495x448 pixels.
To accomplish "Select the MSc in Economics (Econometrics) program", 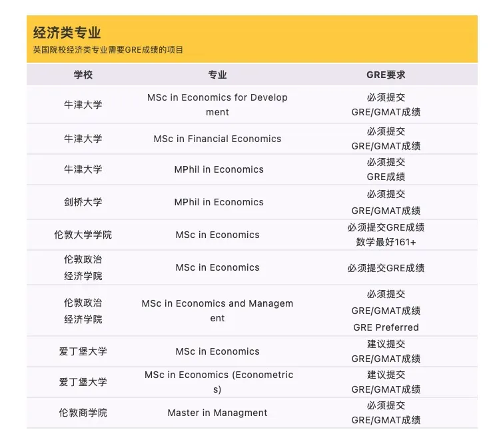I will [217, 382].
